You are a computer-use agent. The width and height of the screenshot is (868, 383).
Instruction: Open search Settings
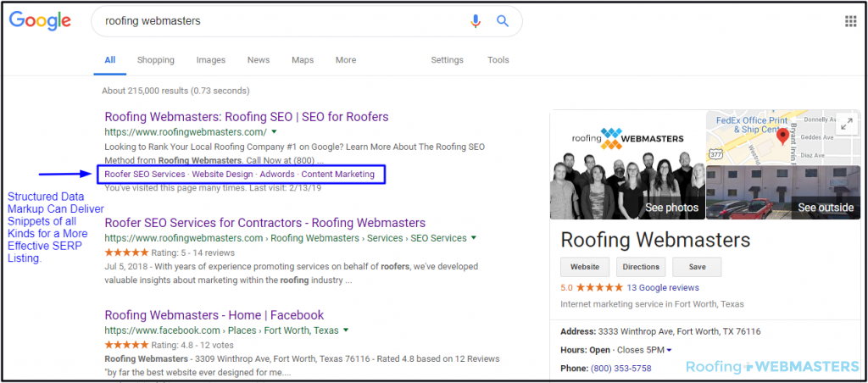[448, 60]
